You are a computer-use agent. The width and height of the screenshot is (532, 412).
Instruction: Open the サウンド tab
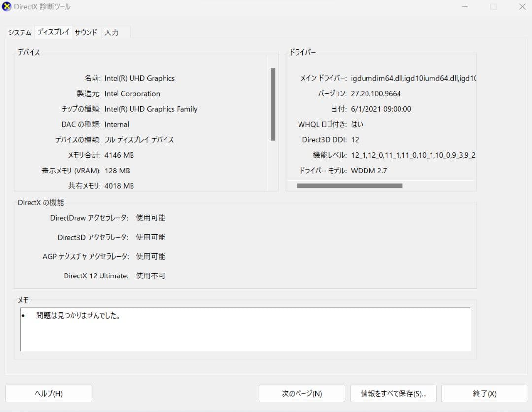tap(86, 32)
